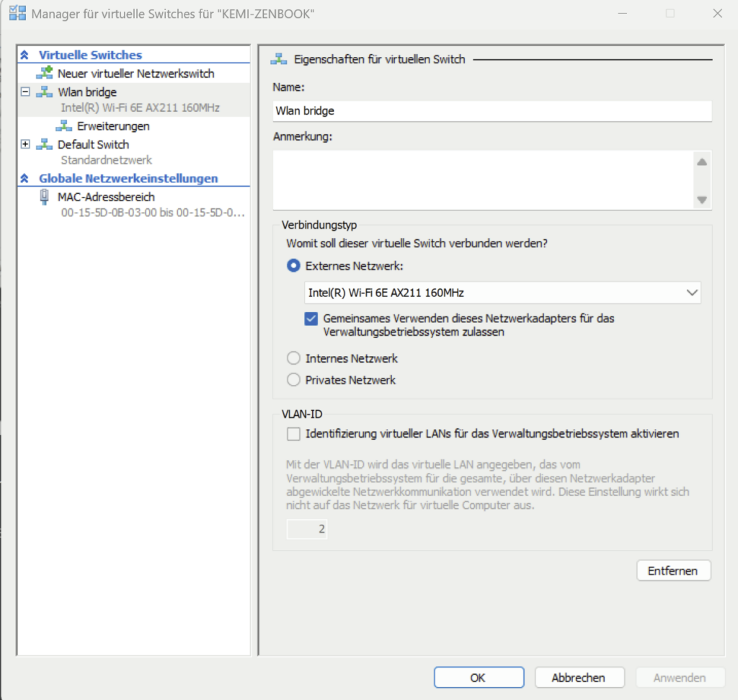The image size is (738, 700).
Task: Click the MAC-Adressbereich adapter icon
Action: 45,197
